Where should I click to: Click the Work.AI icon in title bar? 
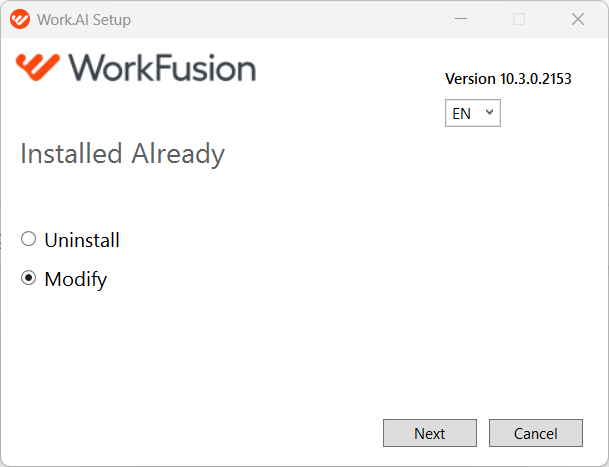[20, 19]
